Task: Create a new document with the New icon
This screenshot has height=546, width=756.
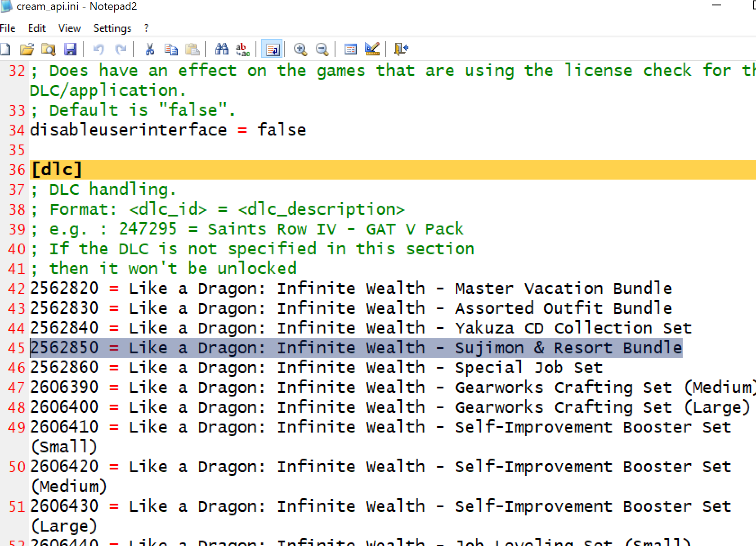Action: pos(5,49)
